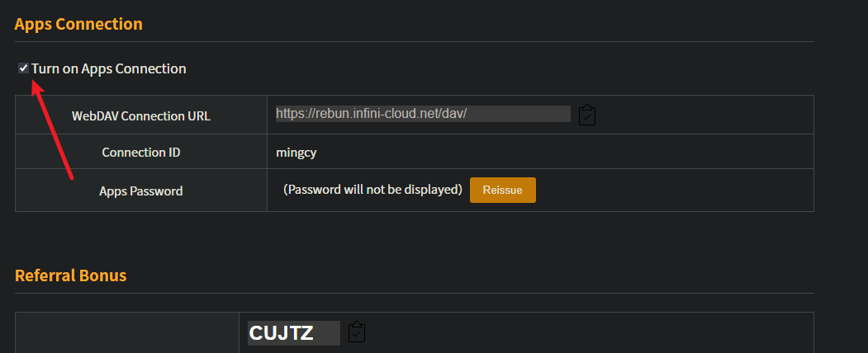Click the divider line under Referral Bonus heading
Screen dimensions: 868x353
[x=413, y=293]
